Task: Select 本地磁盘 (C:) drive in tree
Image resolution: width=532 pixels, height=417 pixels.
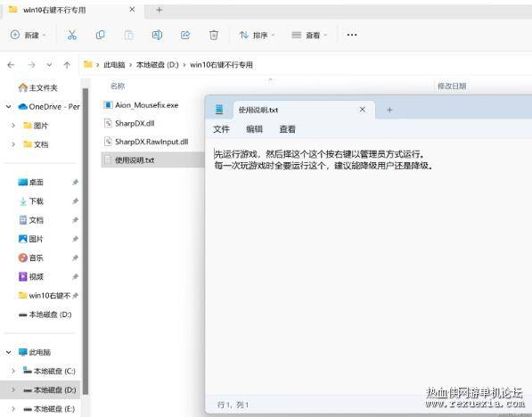Action: pyautogui.click(x=49, y=372)
